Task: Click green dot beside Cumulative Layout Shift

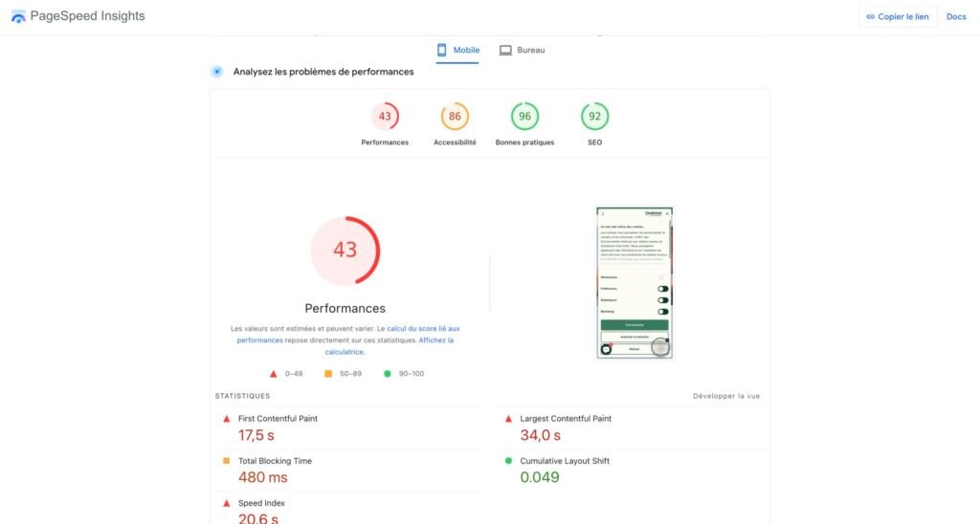Action: (x=509, y=461)
